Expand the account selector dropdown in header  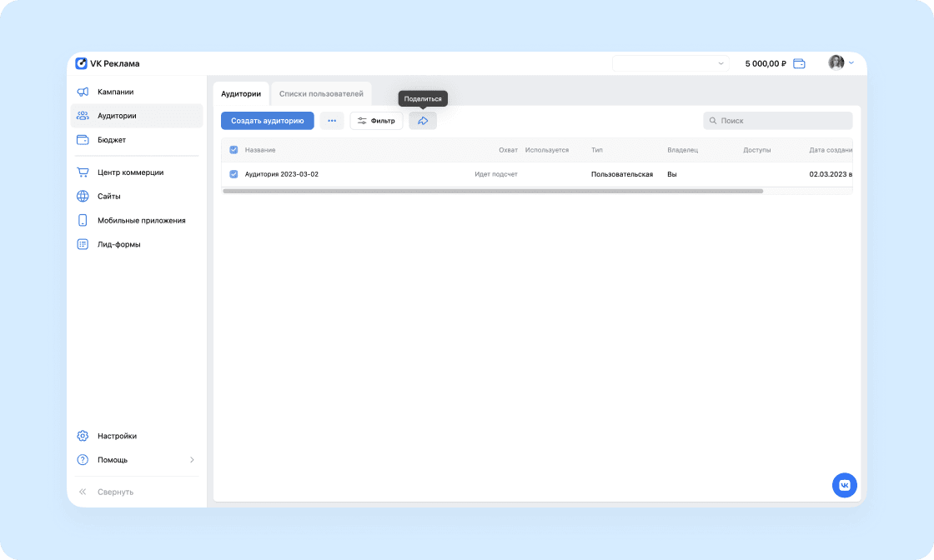pyautogui.click(x=670, y=63)
